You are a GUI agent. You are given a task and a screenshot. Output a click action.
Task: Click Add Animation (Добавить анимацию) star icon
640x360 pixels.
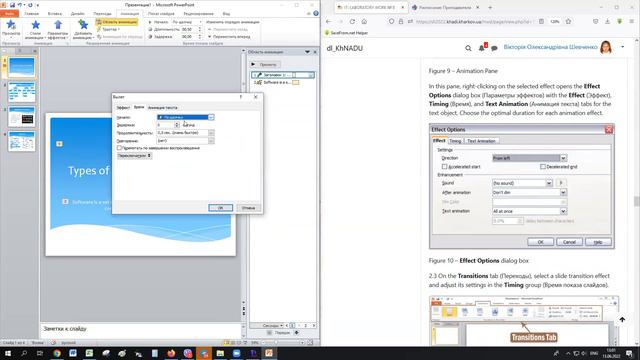coord(83,25)
